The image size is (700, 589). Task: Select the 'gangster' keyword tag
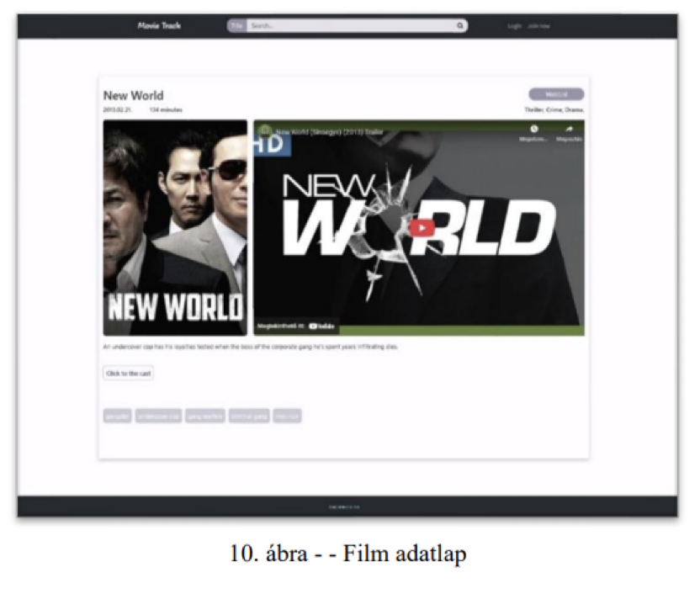click(118, 416)
